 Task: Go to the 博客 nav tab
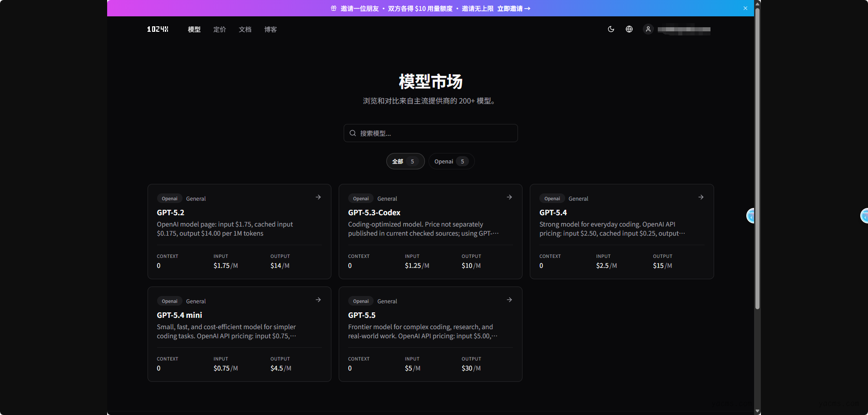[x=271, y=29]
